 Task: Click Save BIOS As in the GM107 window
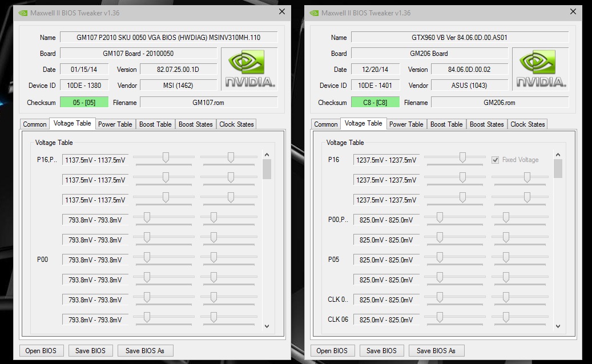145,351
